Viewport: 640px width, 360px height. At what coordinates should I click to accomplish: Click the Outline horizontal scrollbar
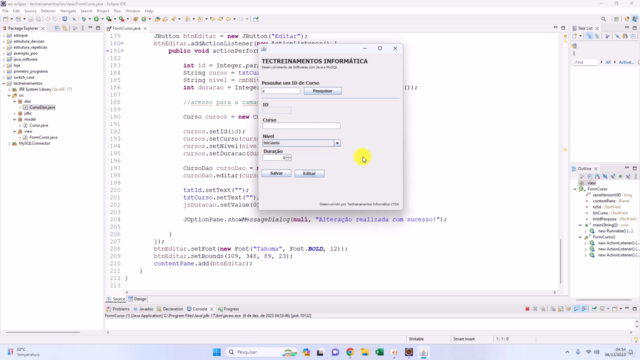click(604, 300)
